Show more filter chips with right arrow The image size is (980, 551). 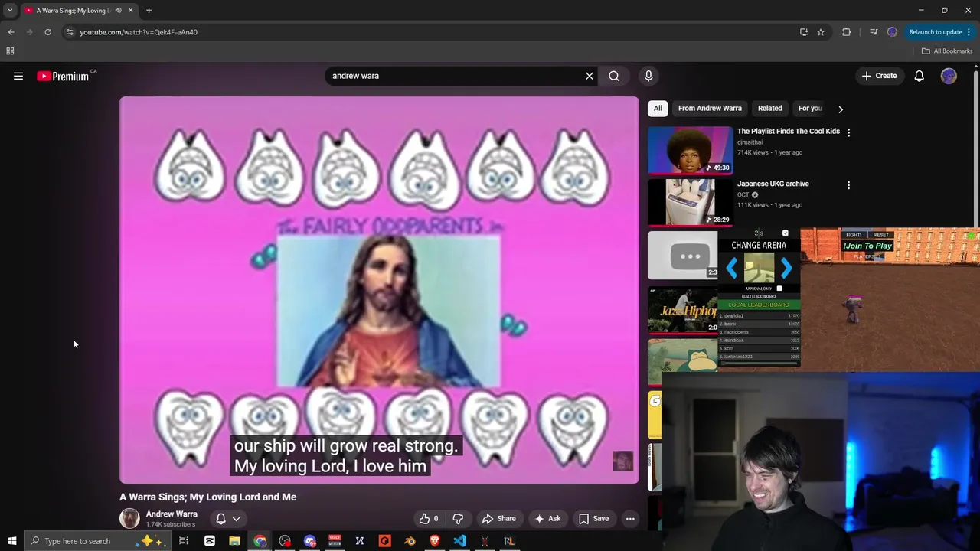(x=841, y=109)
